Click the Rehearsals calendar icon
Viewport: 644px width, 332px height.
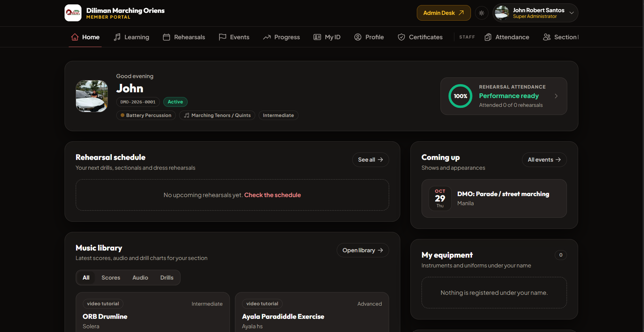166,37
